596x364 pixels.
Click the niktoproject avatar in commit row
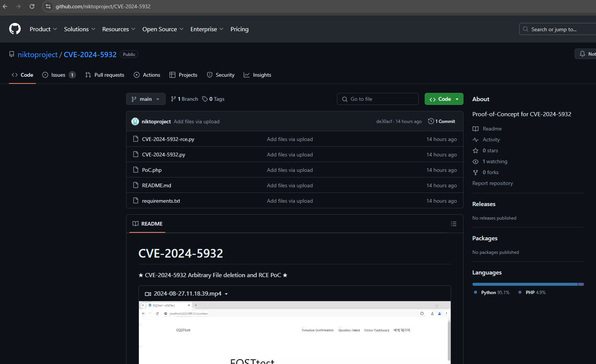[x=135, y=121]
